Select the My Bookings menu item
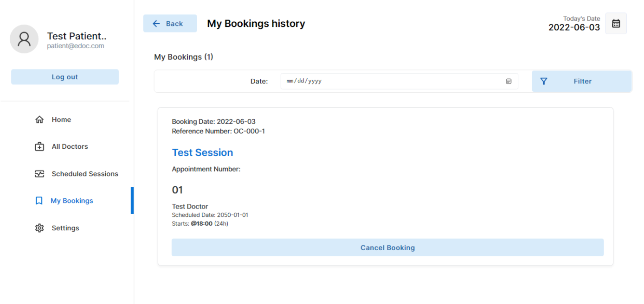The image size is (644, 304). click(72, 201)
